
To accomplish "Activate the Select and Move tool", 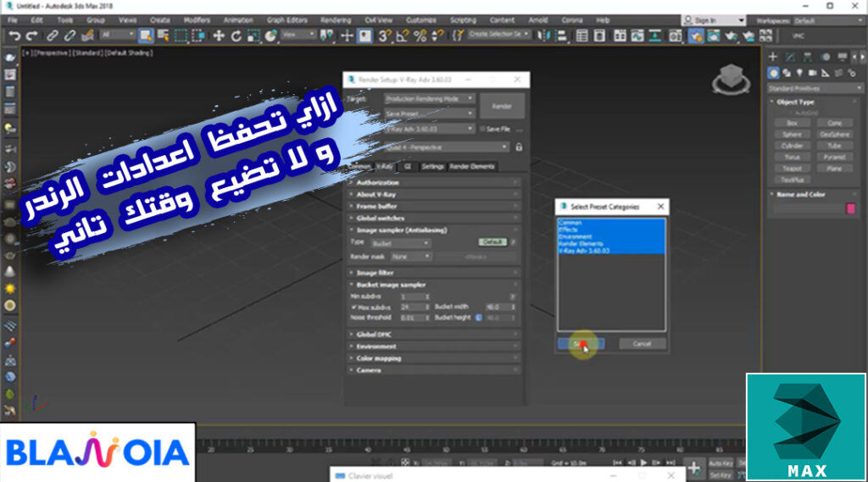I will [219, 36].
